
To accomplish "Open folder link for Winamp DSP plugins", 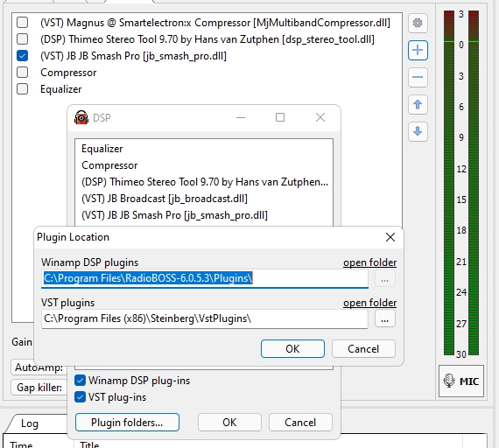I will (x=369, y=262).
